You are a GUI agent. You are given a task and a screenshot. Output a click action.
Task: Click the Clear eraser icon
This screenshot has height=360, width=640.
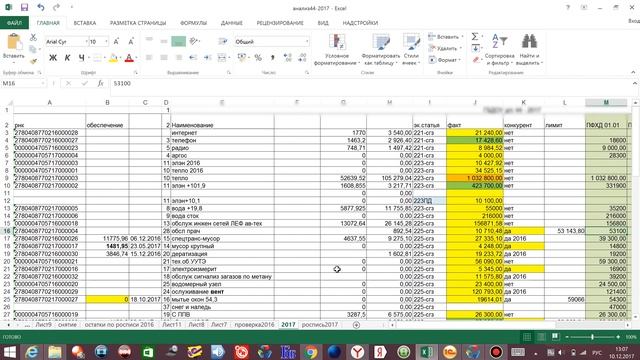(x=475, y=60)
